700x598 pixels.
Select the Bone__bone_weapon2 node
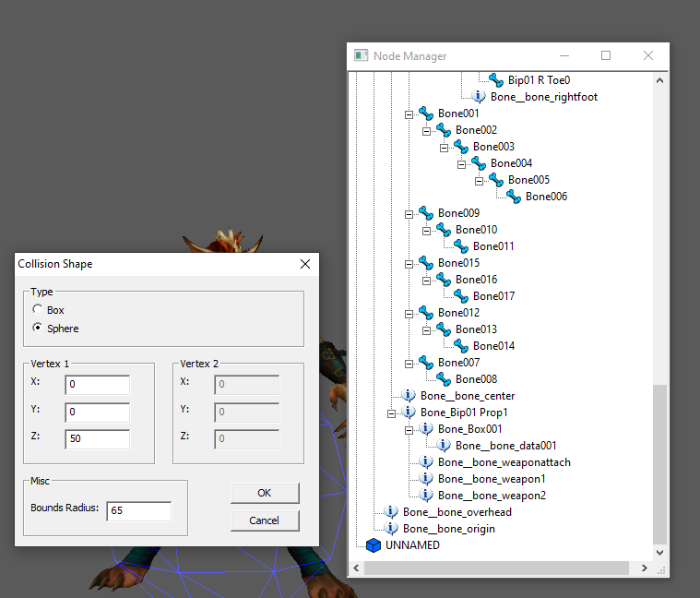[492, 496]
